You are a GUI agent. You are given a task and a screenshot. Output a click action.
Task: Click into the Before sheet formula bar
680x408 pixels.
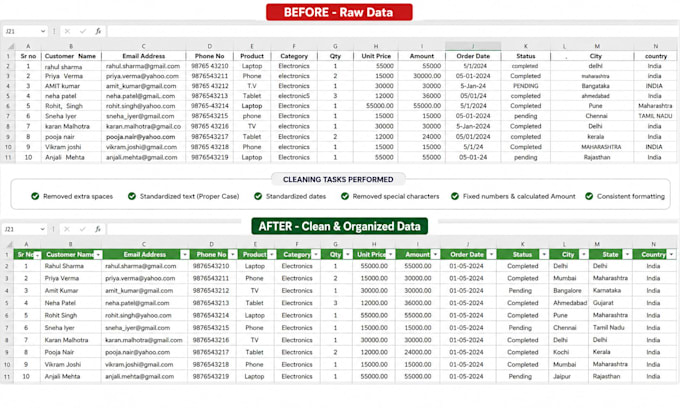click(x=392, y=31)
